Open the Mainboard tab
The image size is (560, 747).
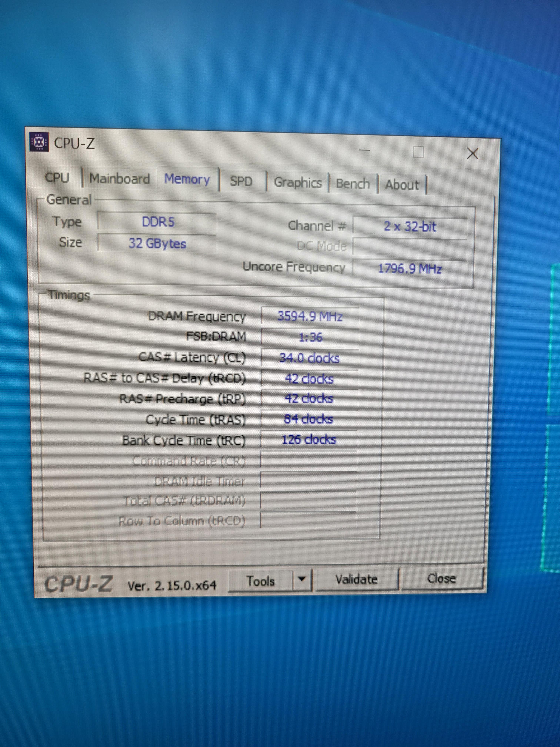(120, 179)
